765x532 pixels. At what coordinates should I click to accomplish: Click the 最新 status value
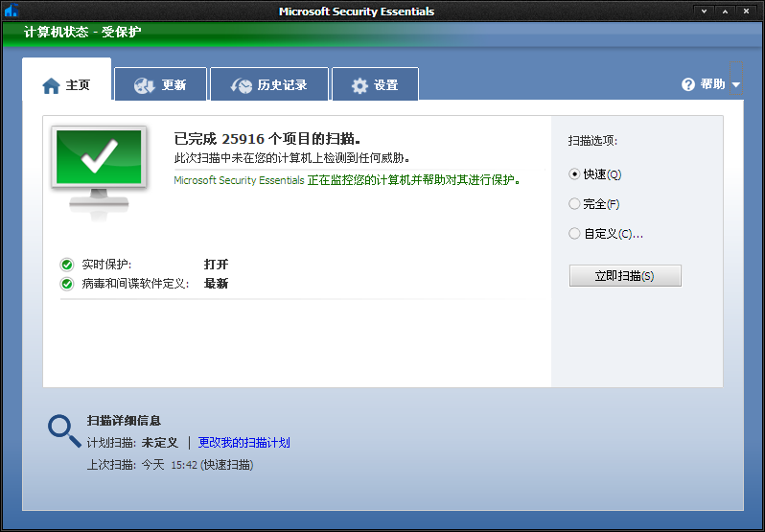[216, 284]
